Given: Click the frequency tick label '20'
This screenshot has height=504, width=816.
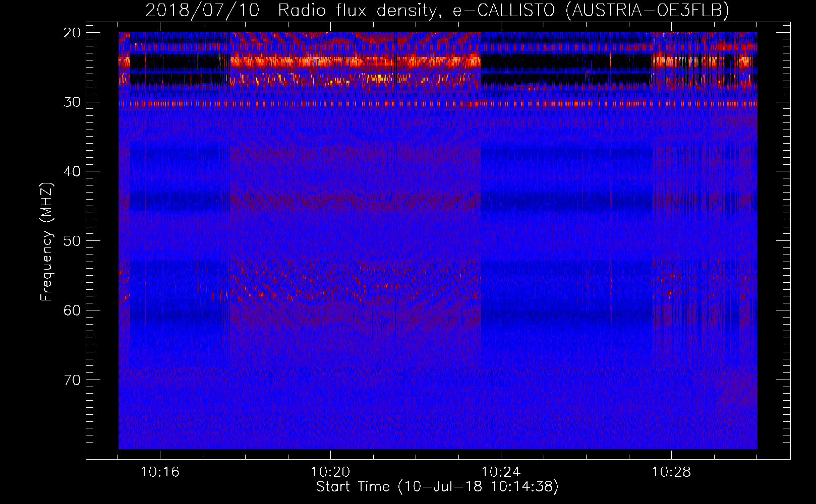Looking at the screenshot, I should (73, 33).
